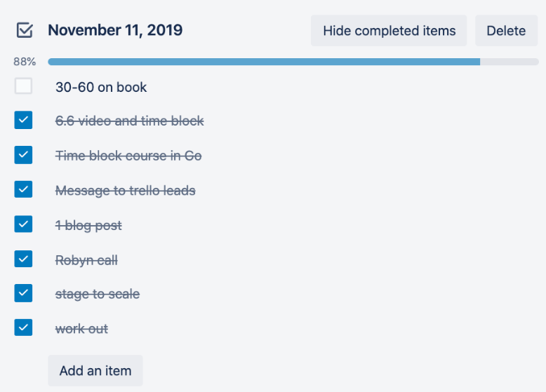The image size is (546, 392).
Task: Uncheck the 'Robyn call' checkbox
Action: click(x=23, y=259)
